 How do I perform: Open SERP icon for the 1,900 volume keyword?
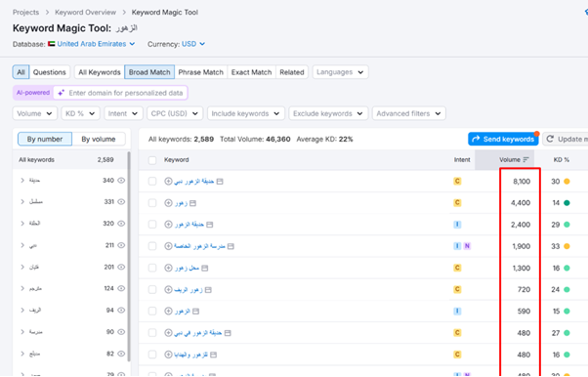(231, 246)
